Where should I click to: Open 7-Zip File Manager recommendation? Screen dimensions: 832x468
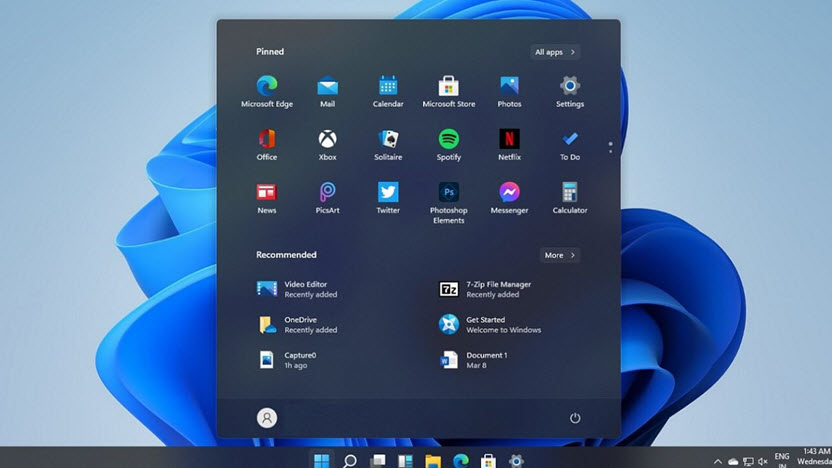[x=485, y=289]
